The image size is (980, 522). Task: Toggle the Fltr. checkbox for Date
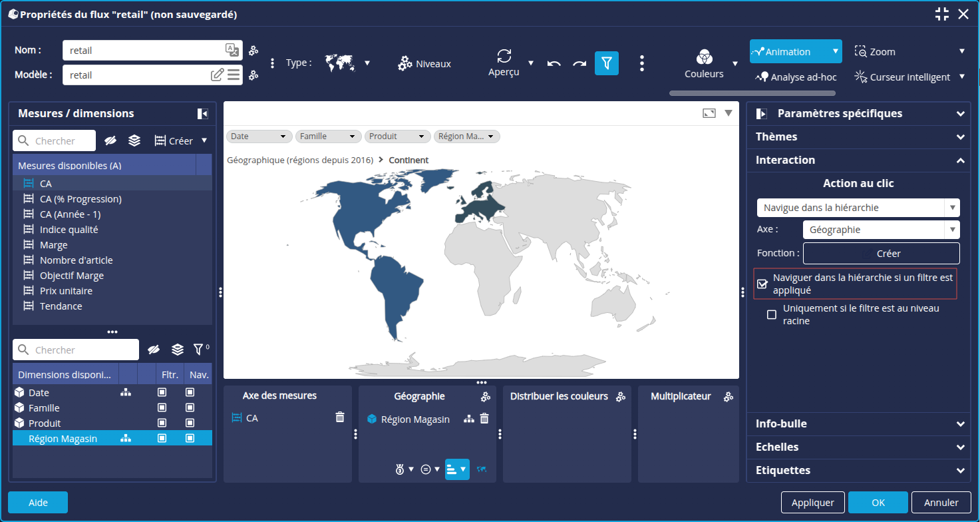162,393
